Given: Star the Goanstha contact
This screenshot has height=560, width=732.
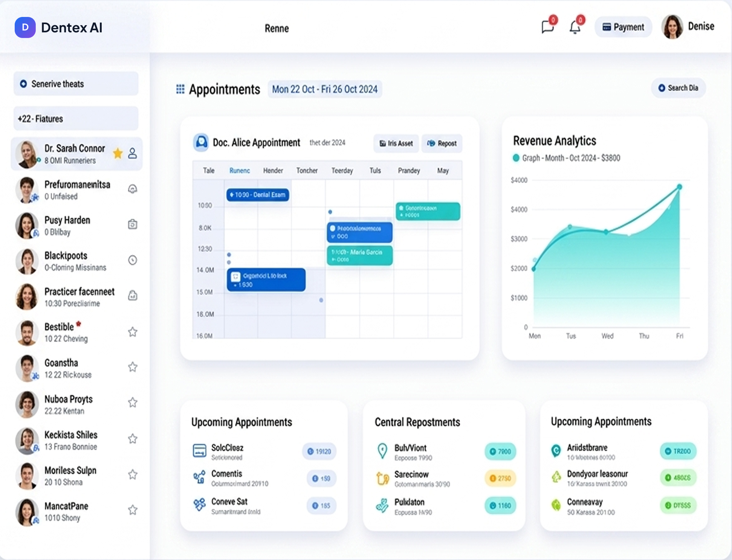Looking at the screenshot, I should click(x=133, y=367).
